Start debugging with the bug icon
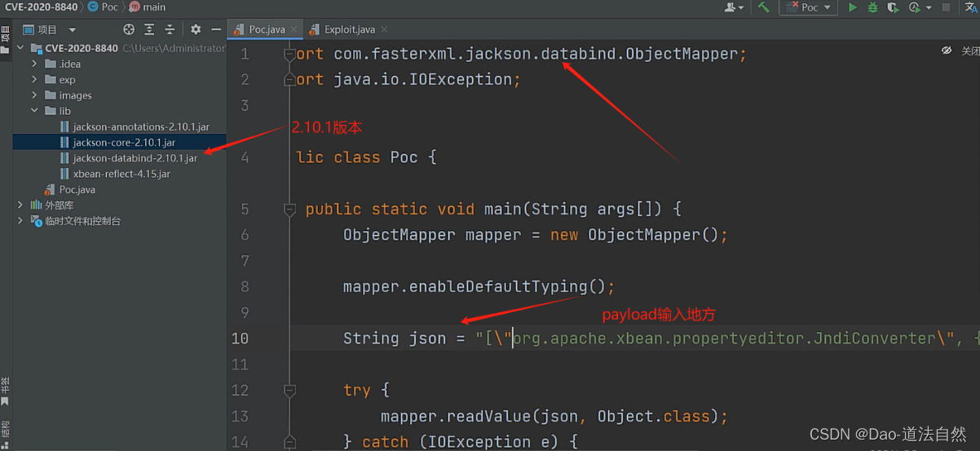980x451 pixels. pyautogui.click(x=872, y=7)
